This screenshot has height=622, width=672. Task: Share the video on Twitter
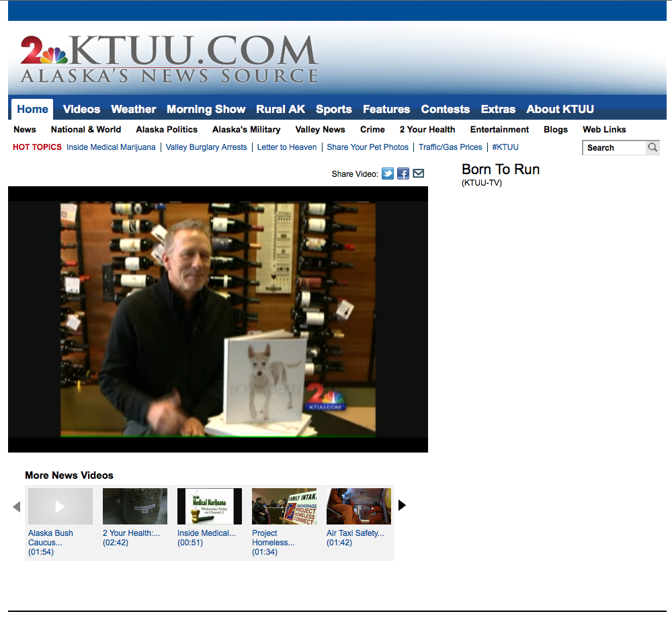tap(388, 173)
